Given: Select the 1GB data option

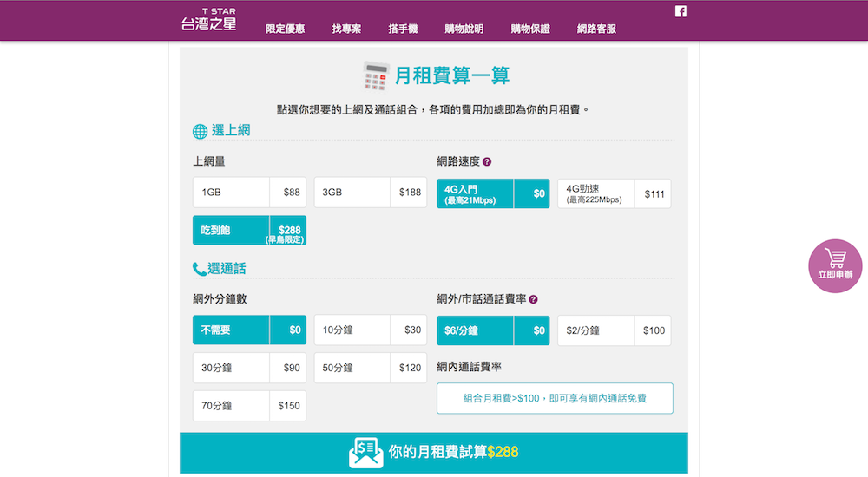Looking at the screenshot, I should (x=249, y=193).
